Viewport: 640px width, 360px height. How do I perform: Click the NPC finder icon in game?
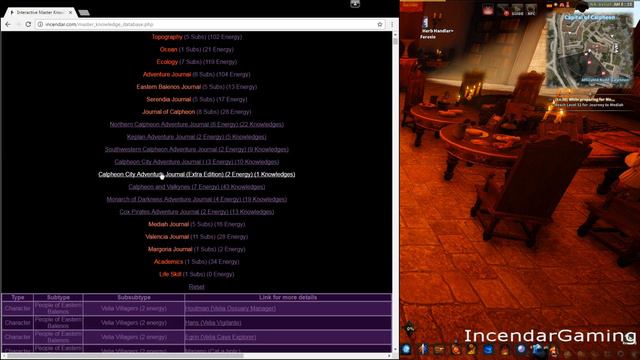(x=531, y=10)
